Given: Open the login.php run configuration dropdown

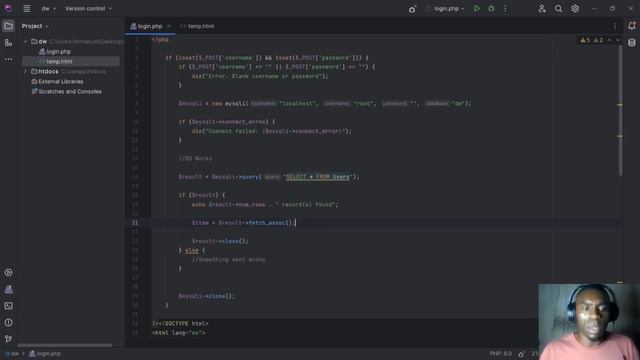Looking at the screenshot, I should 445,9.
